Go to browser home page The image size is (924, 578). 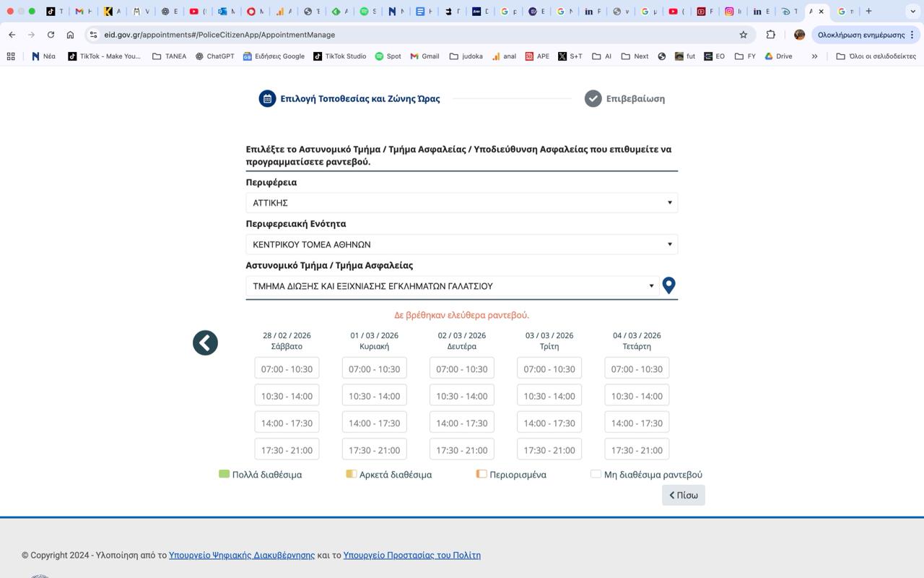pos(70,35)
